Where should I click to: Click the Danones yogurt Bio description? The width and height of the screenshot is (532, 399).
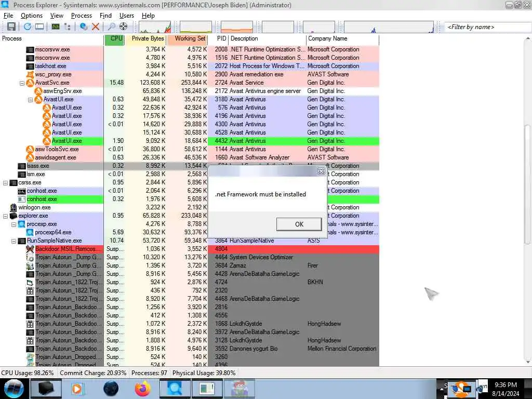click(254, 349)
